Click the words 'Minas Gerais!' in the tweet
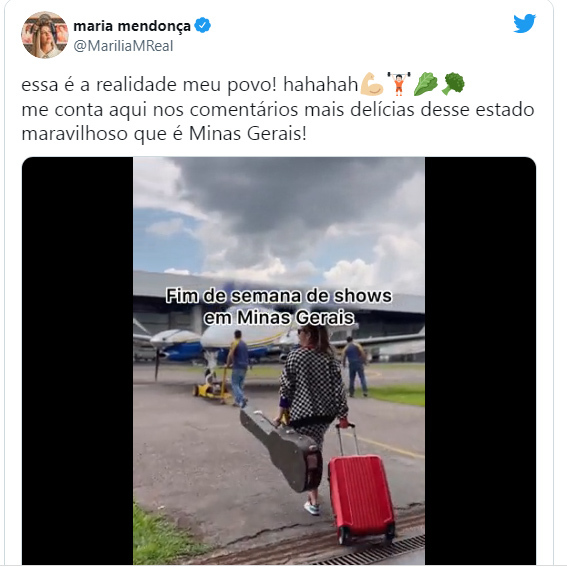567x567 pixels. click(x=248, y=133)
